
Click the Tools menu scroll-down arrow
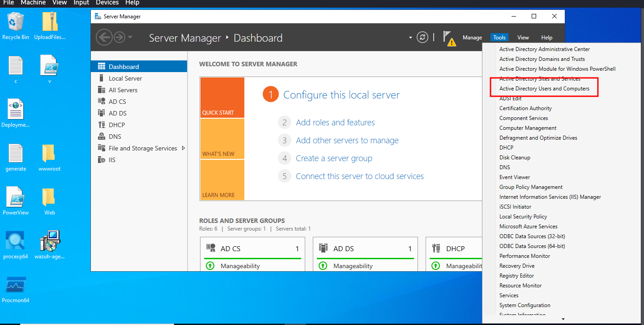click(563, 319)
